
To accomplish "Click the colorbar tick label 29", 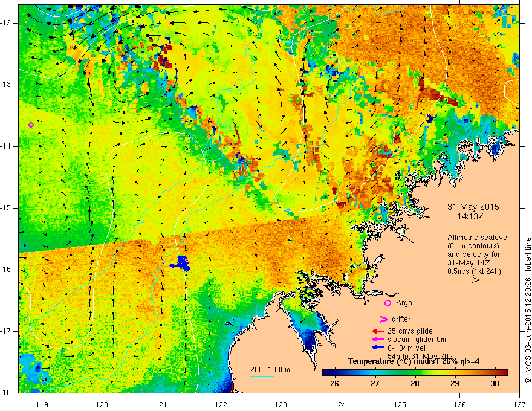I will pyautogui.click(x=455, y=384).
